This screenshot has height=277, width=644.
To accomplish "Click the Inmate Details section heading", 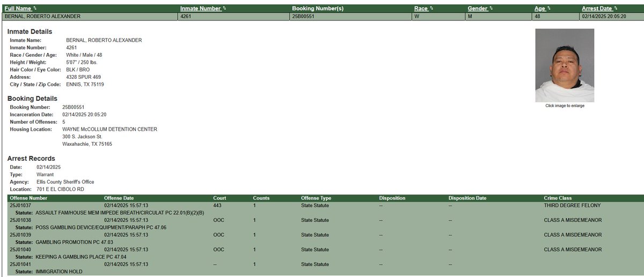I will click(30, 32).
